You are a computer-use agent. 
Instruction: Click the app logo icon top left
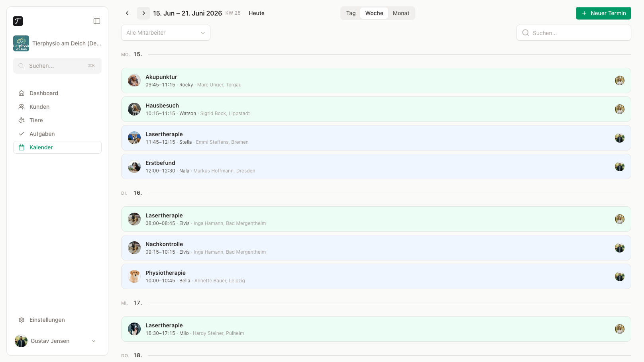tap(18, 21)
